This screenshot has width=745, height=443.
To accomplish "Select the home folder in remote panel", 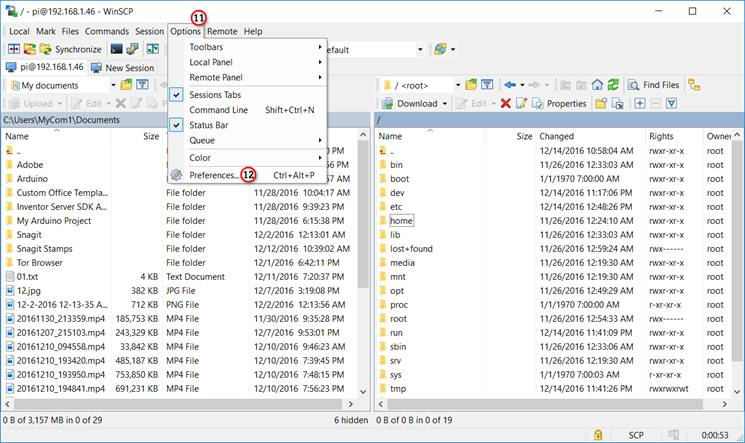I will [401, 221].
